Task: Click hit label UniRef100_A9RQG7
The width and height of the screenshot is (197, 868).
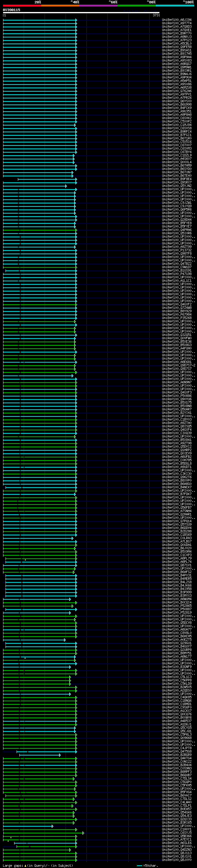Action: point(176,64)
